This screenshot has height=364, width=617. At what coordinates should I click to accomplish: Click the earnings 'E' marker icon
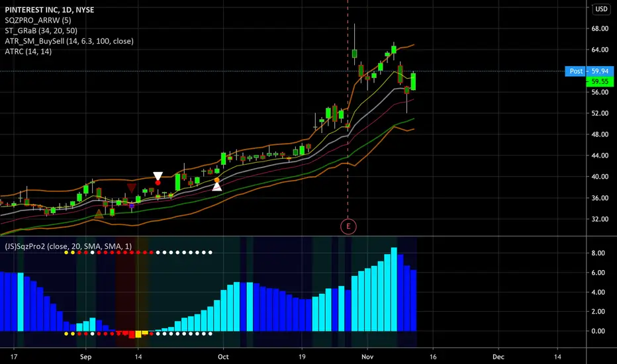[x=348, y=226]
